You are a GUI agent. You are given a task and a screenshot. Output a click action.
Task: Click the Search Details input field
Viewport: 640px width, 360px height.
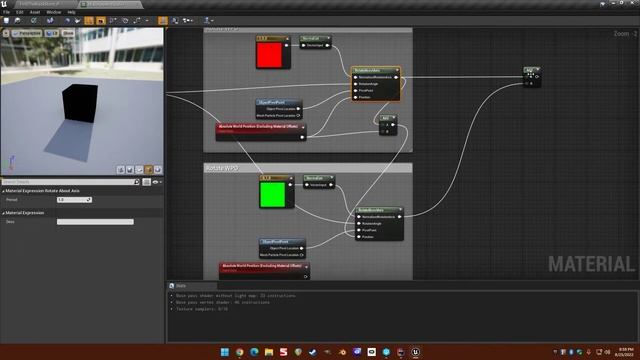[68, 182]
